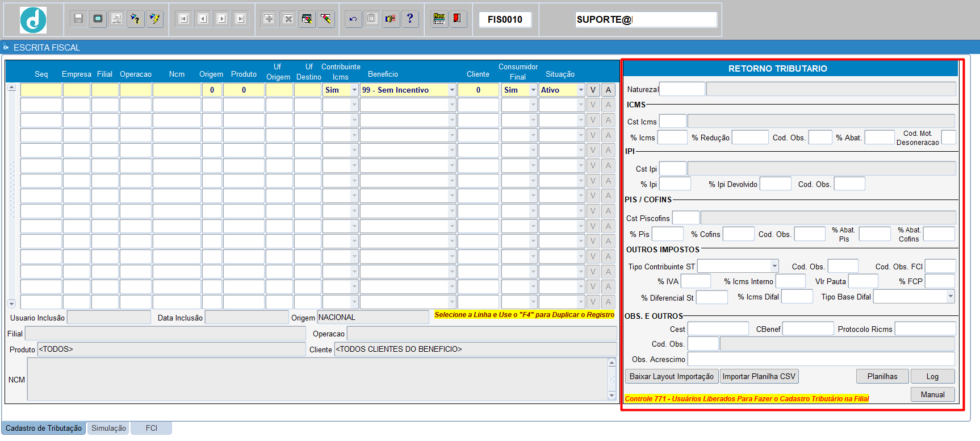Click the % FCP input field

click(x=940, y=281)
